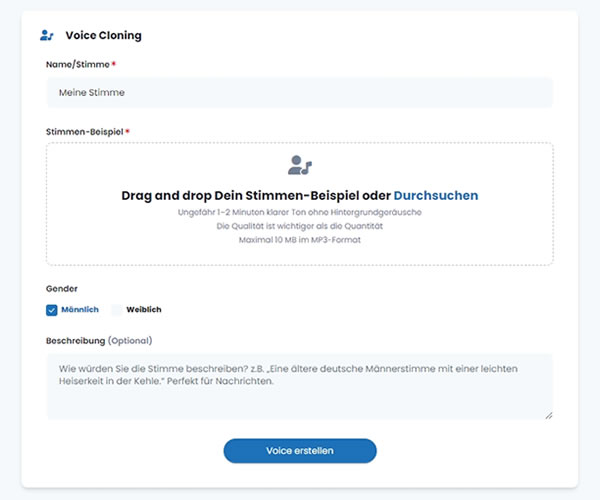Open file browser via Durchsuchen link
600x500 pixels.
[x=435, y=195]
